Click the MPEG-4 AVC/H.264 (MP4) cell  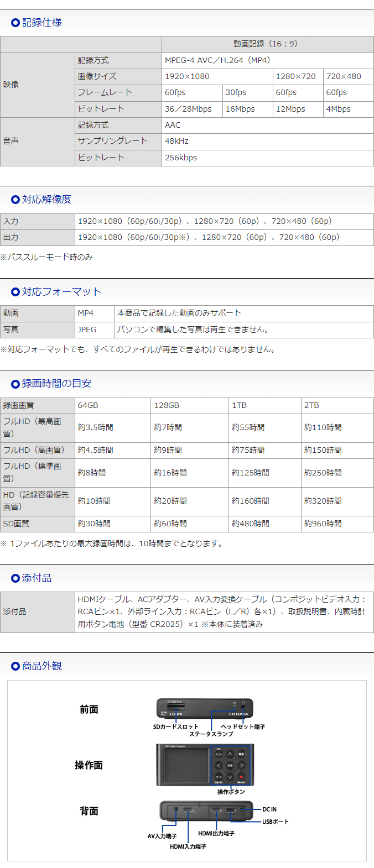point(268,60)
